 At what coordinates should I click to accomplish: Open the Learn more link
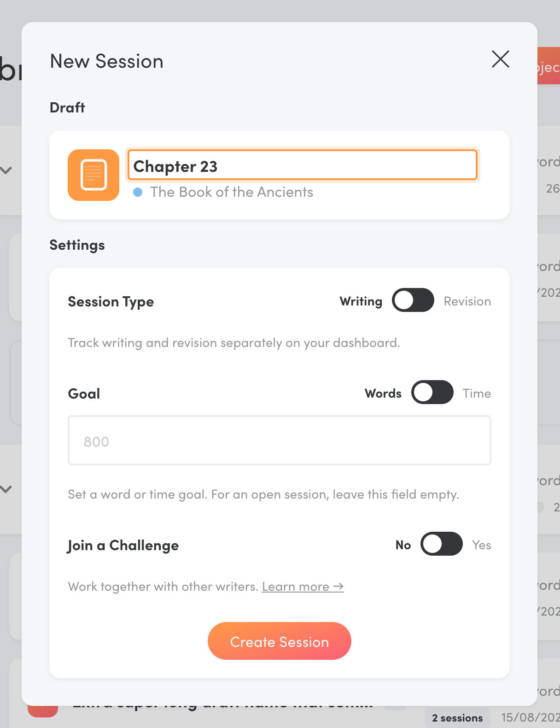(296, 587)
